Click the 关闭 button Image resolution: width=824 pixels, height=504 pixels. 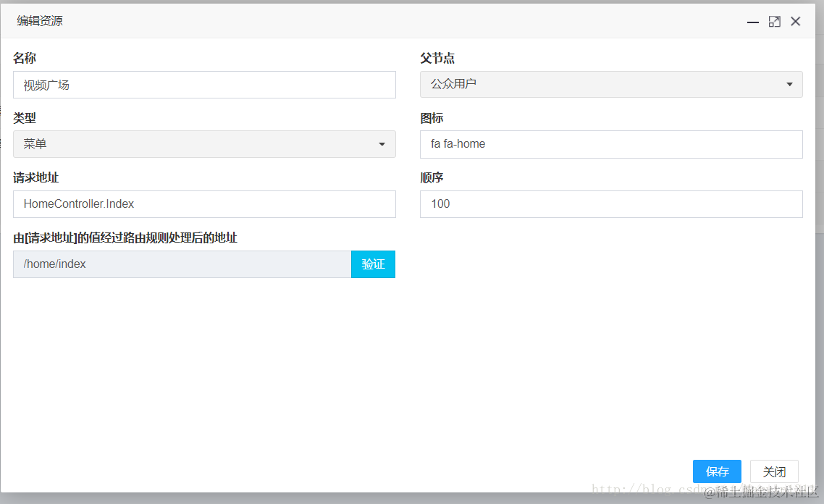click(774, 471)
